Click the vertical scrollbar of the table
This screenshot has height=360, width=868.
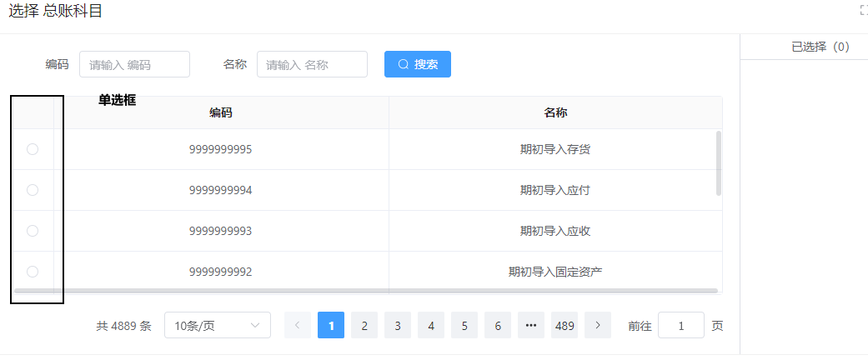[719, 162]
